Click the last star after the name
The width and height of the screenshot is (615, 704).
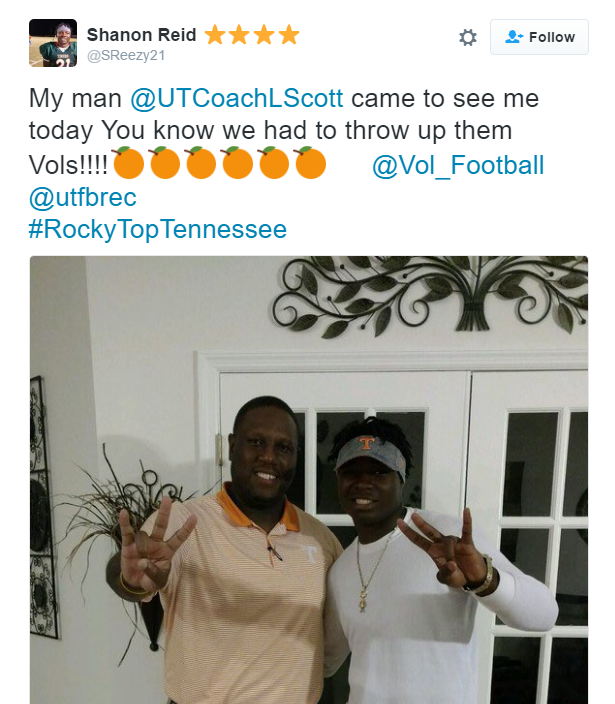(x=289, y=35)
